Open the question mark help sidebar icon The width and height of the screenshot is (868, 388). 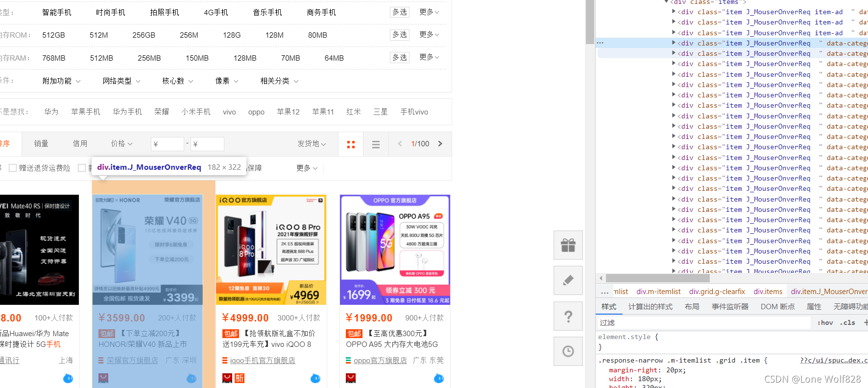568,316
